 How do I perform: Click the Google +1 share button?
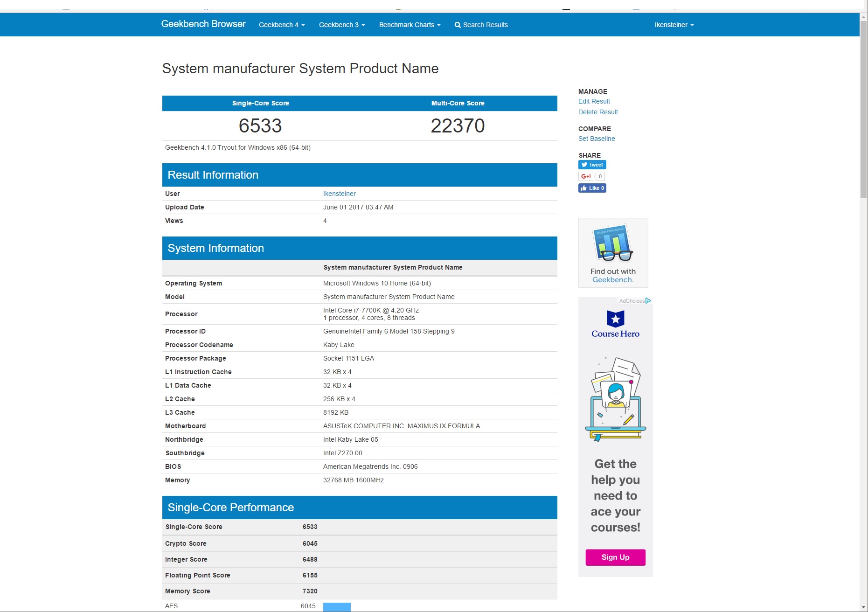click(586, 176)
